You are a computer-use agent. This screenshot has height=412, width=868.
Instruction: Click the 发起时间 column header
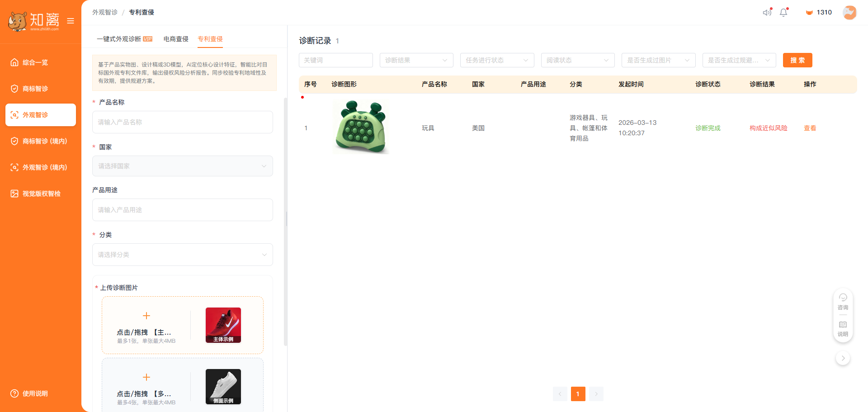tap(631, 84)
